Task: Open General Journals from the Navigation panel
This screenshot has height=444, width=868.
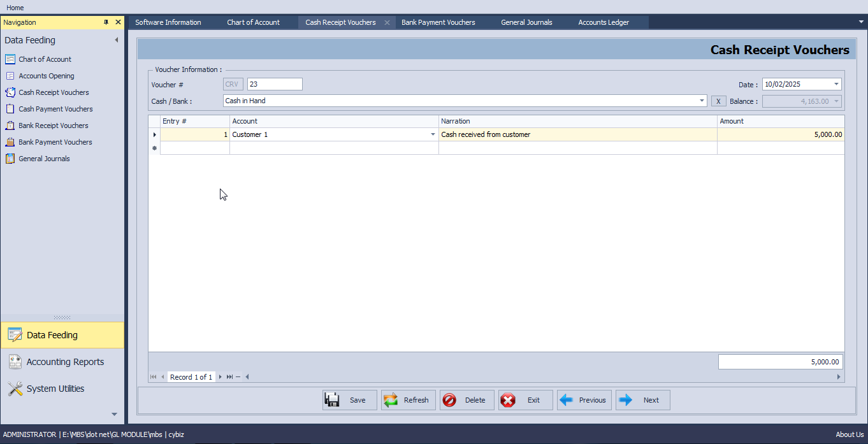Action: (38, 159)
